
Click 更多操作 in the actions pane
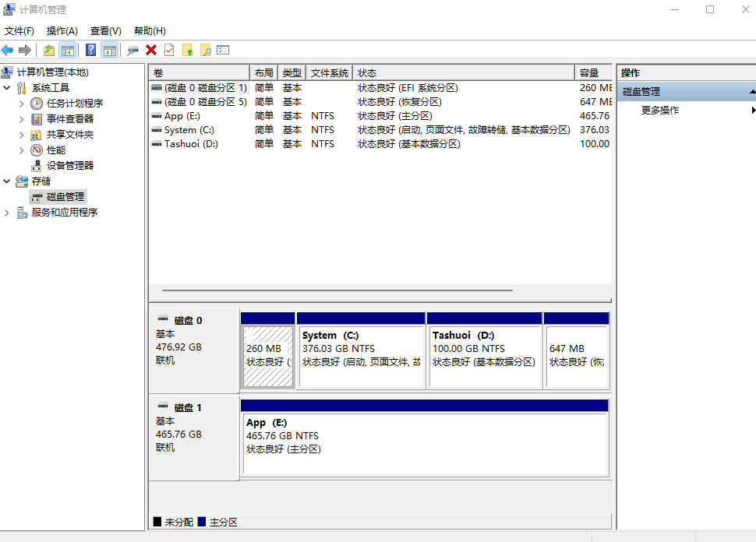pos(660,111)
